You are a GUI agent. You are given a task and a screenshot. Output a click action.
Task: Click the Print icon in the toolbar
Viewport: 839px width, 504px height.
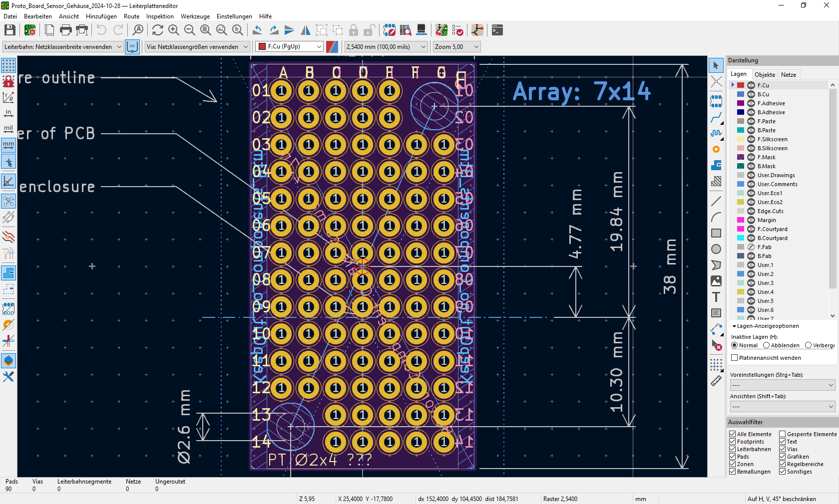point(66,30)
